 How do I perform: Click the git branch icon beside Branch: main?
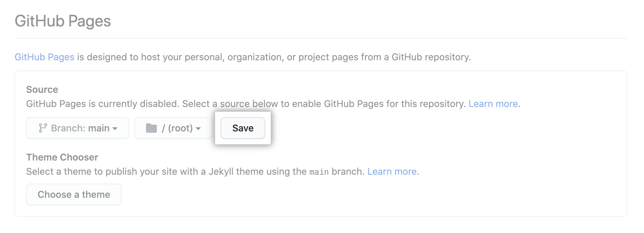43,128
